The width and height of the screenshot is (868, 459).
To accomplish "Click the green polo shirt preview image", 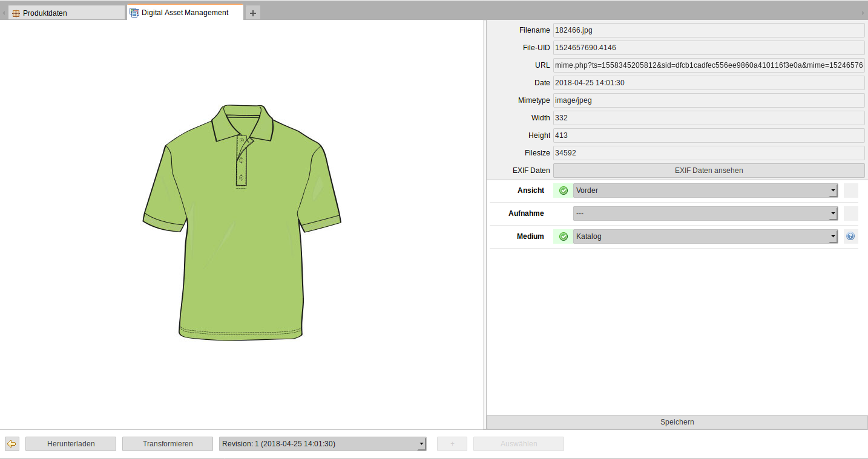I will pos(242,223).
